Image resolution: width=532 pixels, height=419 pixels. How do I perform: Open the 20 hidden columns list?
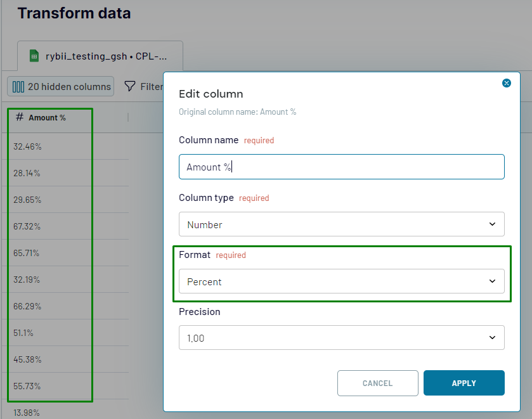61,87
